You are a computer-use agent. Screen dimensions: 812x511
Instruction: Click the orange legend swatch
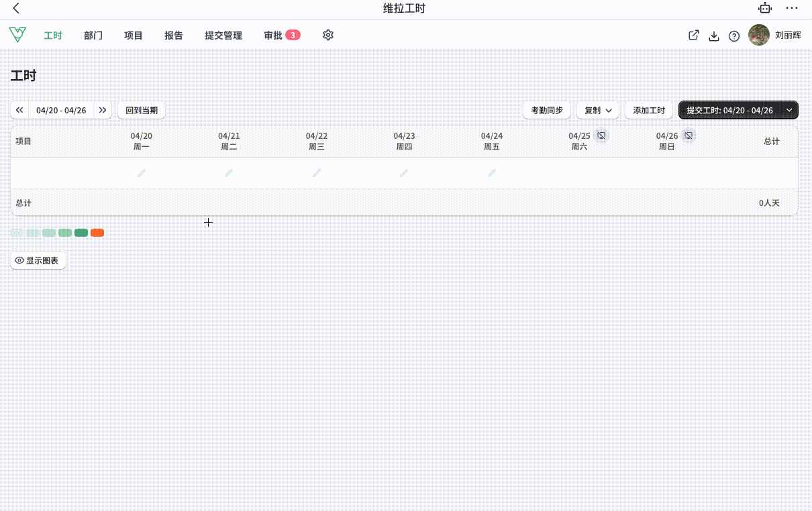[x=97, y=233]
